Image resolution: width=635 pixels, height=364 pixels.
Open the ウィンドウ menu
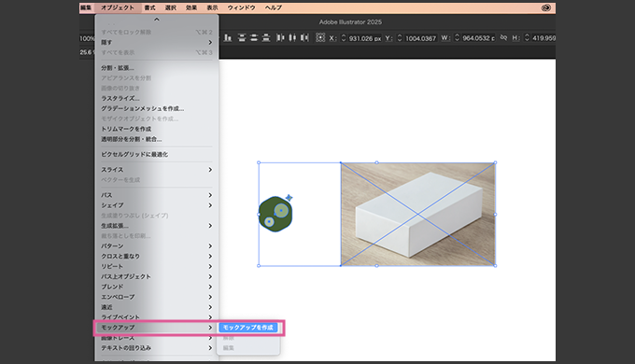(241, 7)
